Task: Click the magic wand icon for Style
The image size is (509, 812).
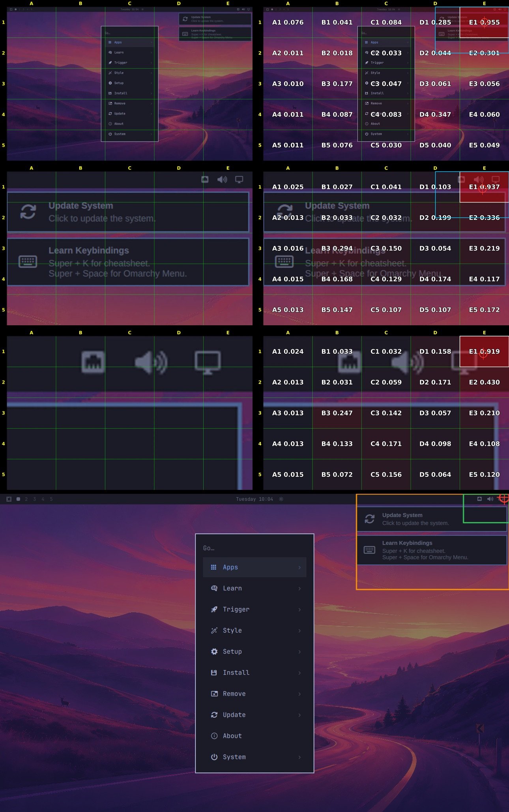Action: tap(214, 630)
